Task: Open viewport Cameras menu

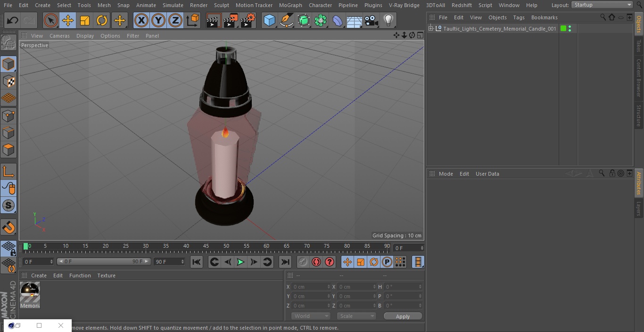Action: 59,36
